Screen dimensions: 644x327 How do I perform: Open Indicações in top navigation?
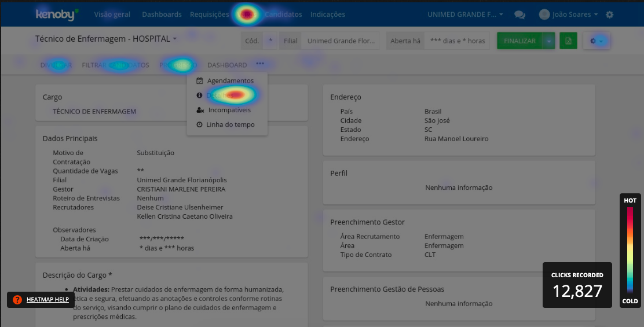(x=327, y=14)
